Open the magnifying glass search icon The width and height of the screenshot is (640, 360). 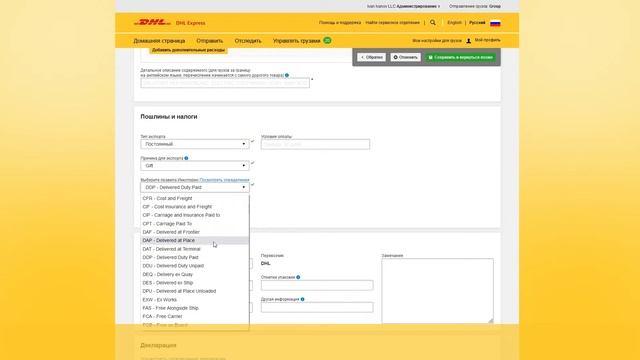pos(433,22)
